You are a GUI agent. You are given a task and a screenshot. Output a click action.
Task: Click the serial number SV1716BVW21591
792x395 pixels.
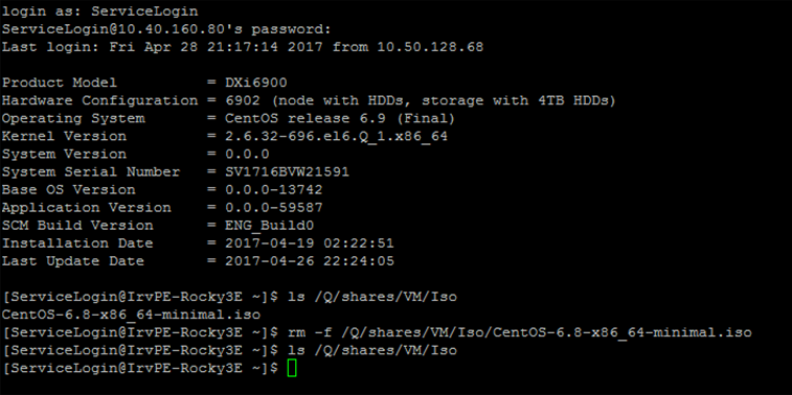287,172
